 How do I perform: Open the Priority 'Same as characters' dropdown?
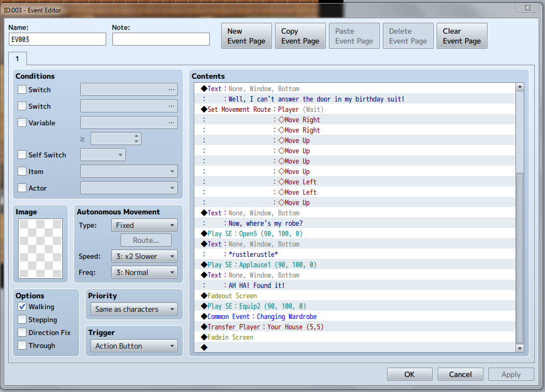pyautogui.click(x=134, y=309)
